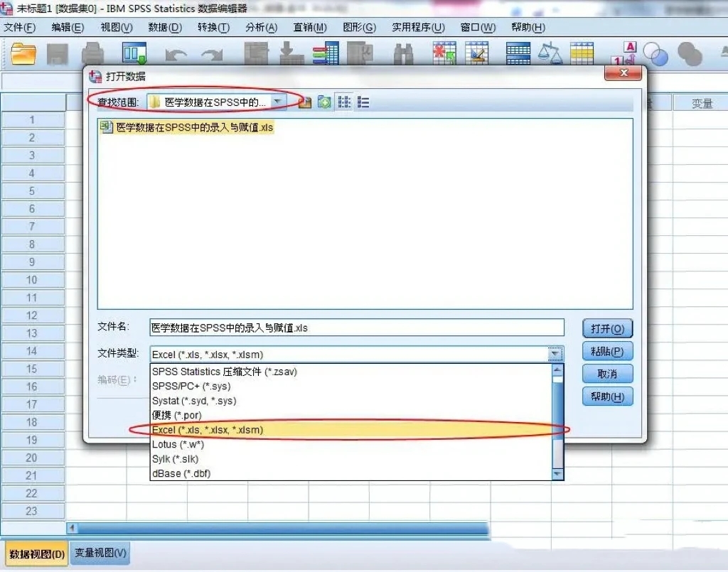
Task: Click the Save document disk icon
Action: pyautogui.click(x=58, y=54)
